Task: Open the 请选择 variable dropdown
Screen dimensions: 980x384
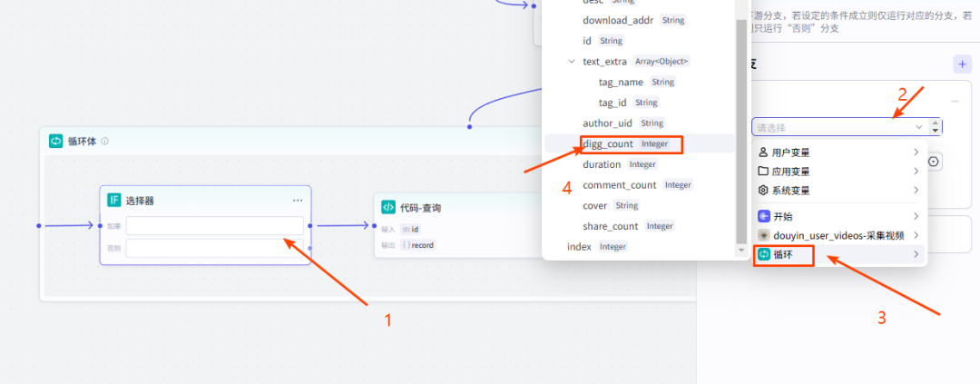Action: [840, 127]
